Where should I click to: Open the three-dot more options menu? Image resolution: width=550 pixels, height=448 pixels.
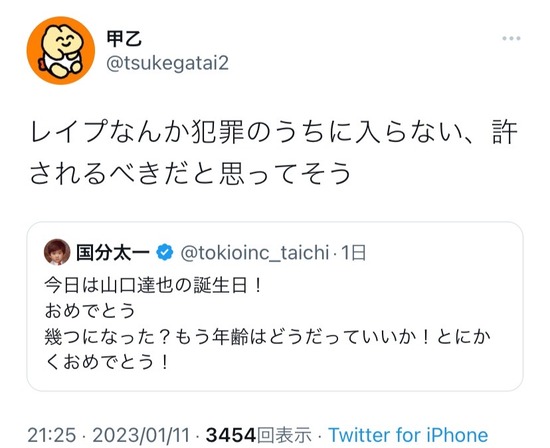pyautogui.click(x=511, y=38)
